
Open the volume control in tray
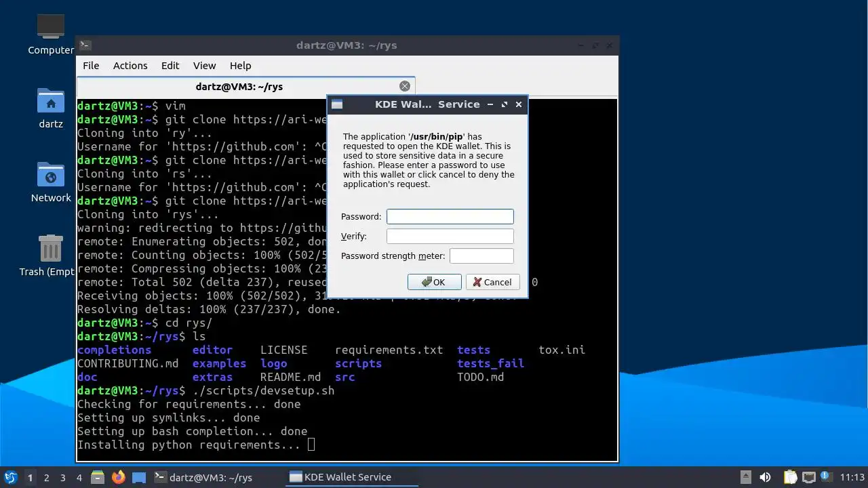coord(766,477)
